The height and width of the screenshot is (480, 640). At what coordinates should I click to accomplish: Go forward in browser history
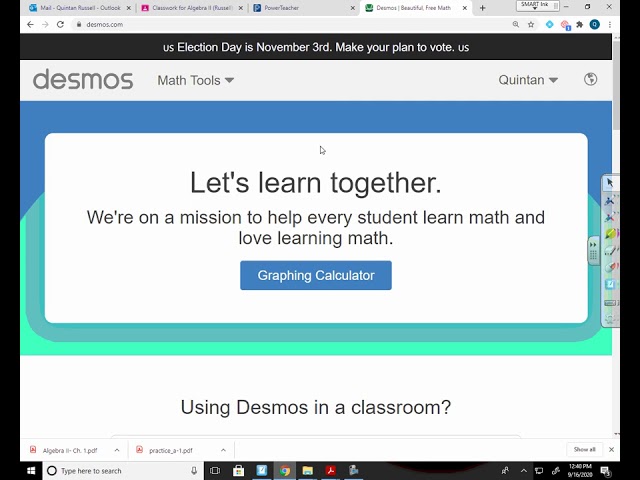coord(45,24)
